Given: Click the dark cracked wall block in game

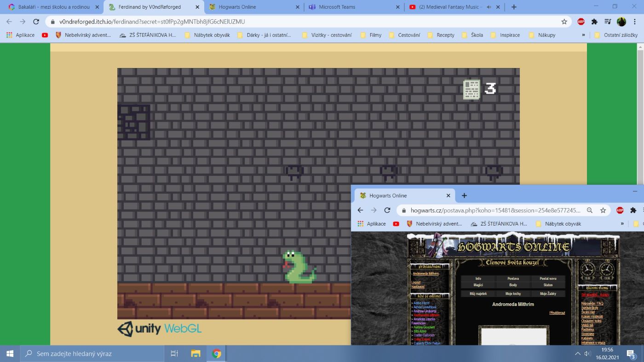Looking at the screenshot, I should coord(134,122).
